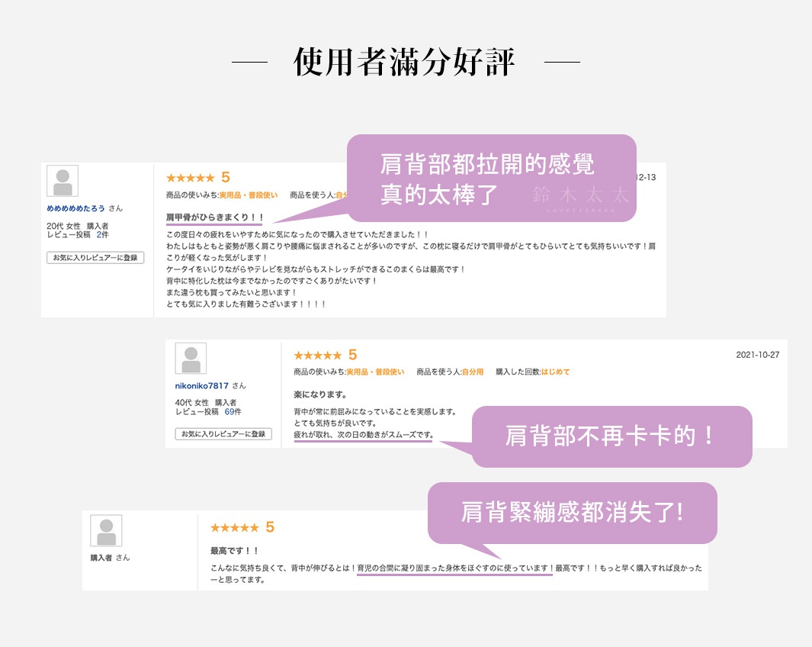
Task: Click the first reviewer's placeholder avatar icon
Action: click(62, 180)
